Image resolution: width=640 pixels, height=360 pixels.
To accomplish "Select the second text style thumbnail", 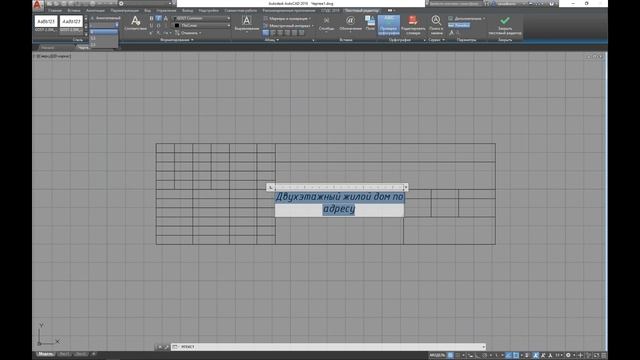I will 71,21.
